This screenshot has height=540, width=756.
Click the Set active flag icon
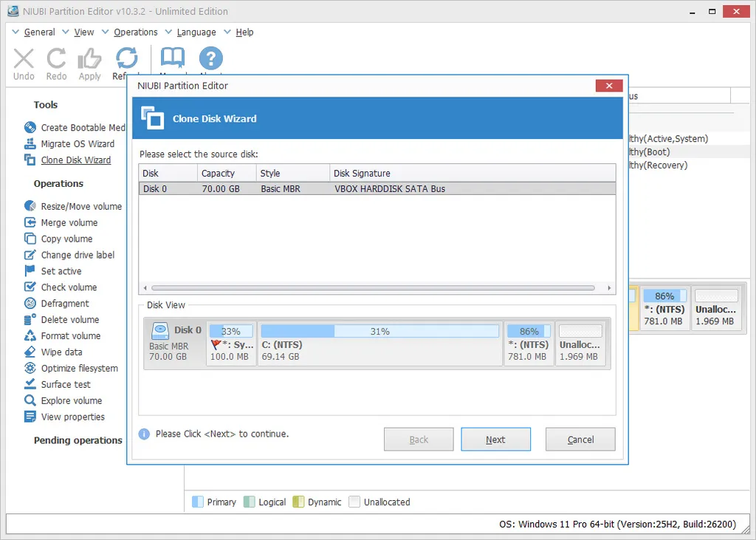(x=30, y=270)
